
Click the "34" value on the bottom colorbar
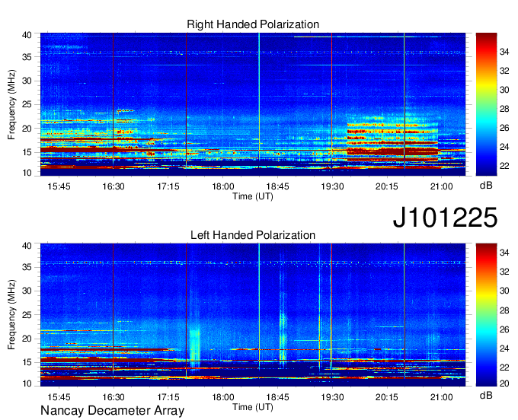[504, 253]
